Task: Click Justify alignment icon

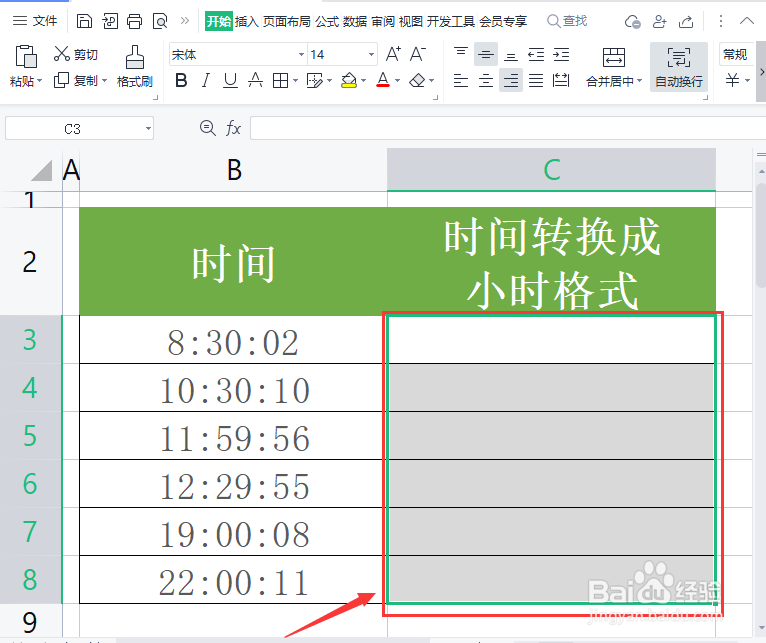Action: 536,80
